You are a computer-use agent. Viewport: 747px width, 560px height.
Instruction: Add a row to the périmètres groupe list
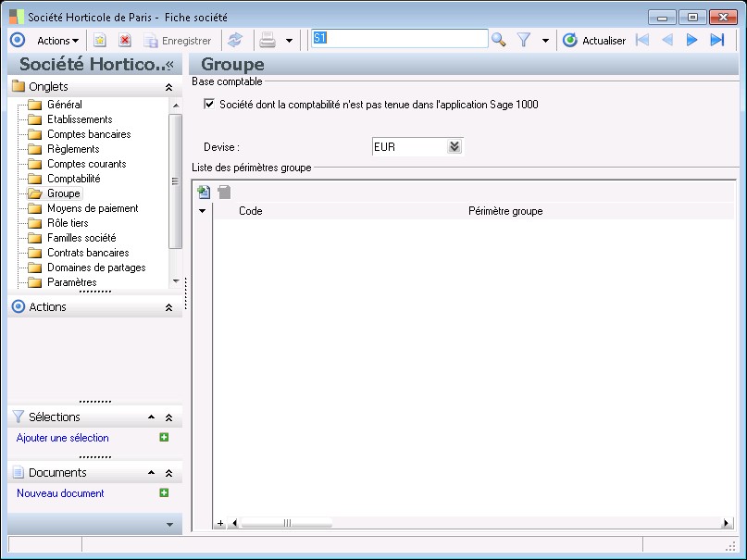point(205,192)
